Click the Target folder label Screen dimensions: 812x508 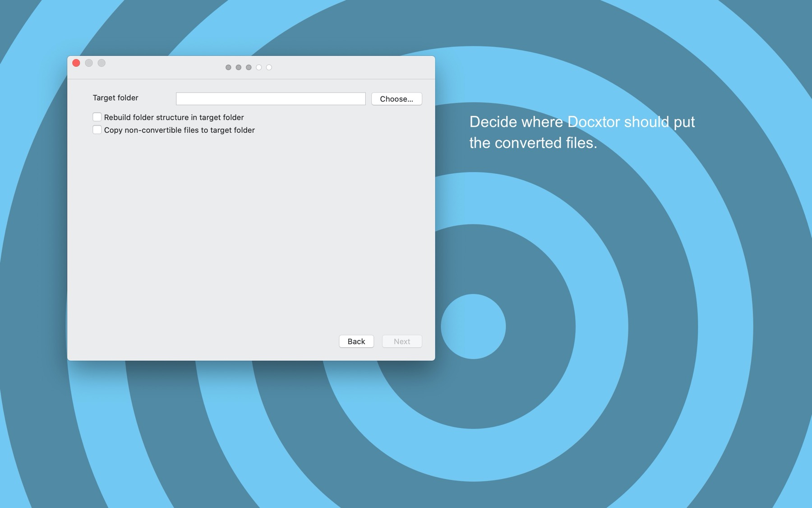[115, 98]
